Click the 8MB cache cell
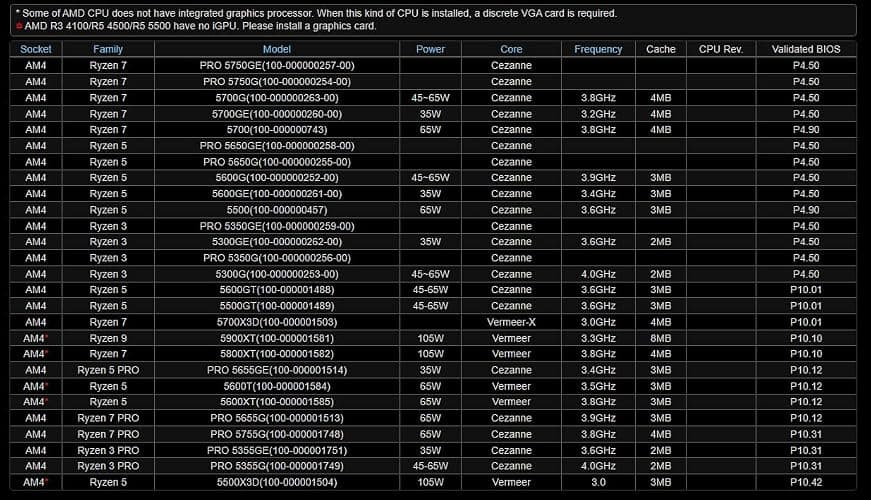Image resolution: width=871 pixels, height=500 pixels. (x=660, y=338)
